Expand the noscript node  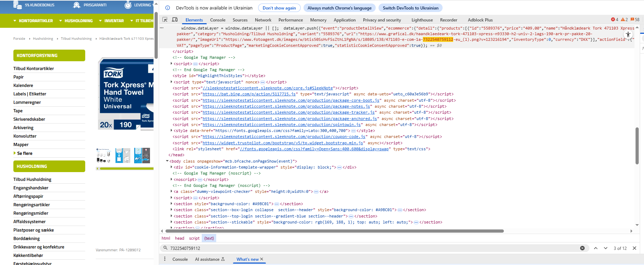coord(171,179)
